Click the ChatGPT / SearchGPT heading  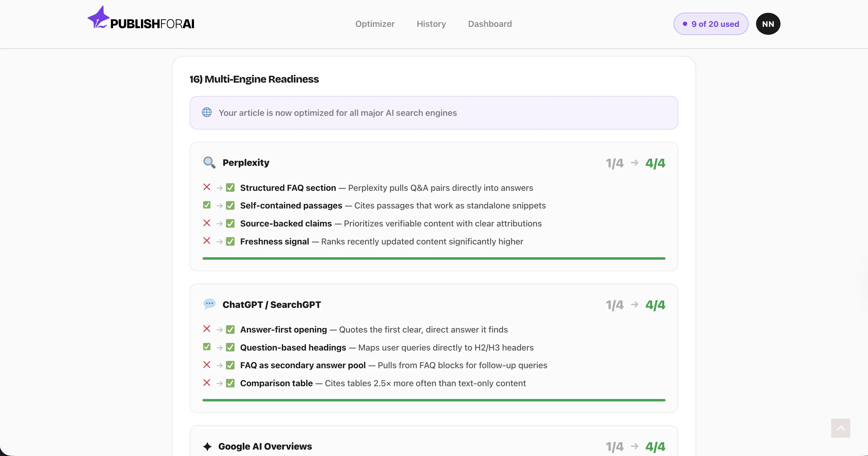[x=271, y=305]
